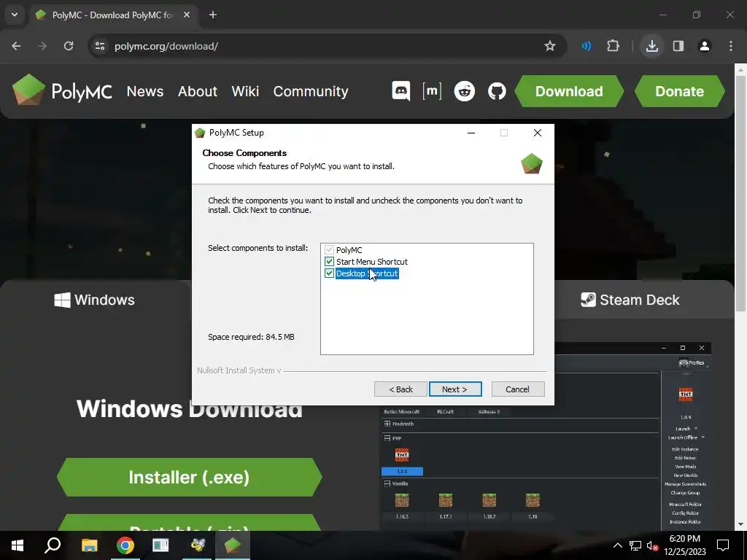Open the Matrix chat icon
747x560 pixels.
pyautogui.click(x=432, y=91)
